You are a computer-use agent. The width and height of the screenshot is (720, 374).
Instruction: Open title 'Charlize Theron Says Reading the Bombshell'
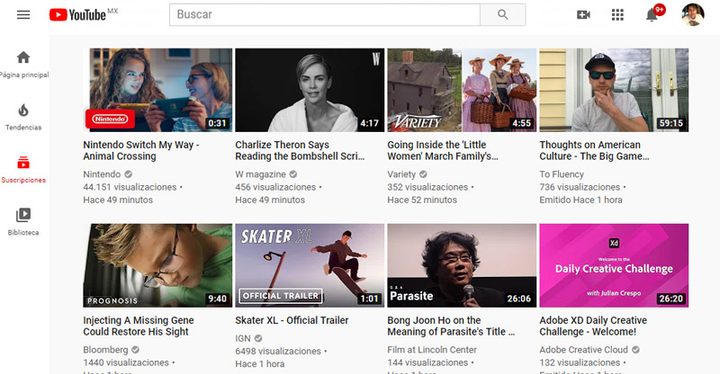pos(300,150)
